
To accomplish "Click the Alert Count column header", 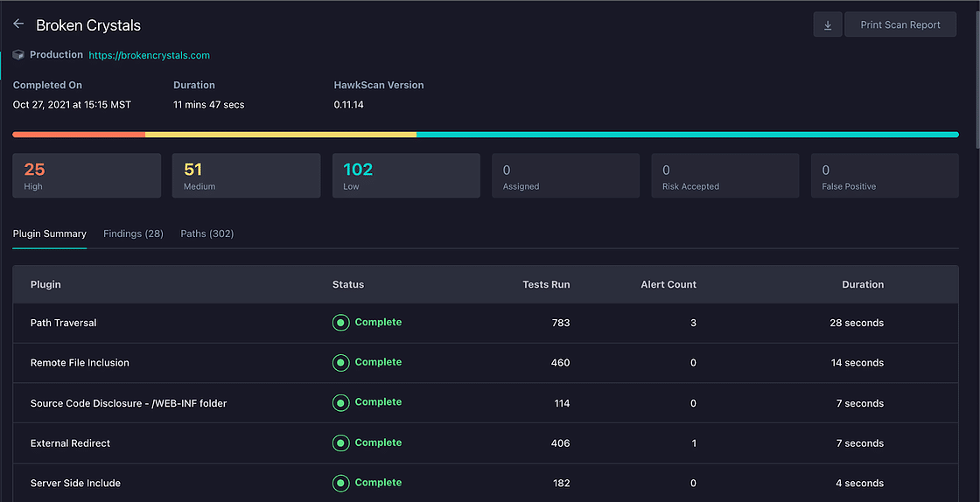I will pos(668,285).
